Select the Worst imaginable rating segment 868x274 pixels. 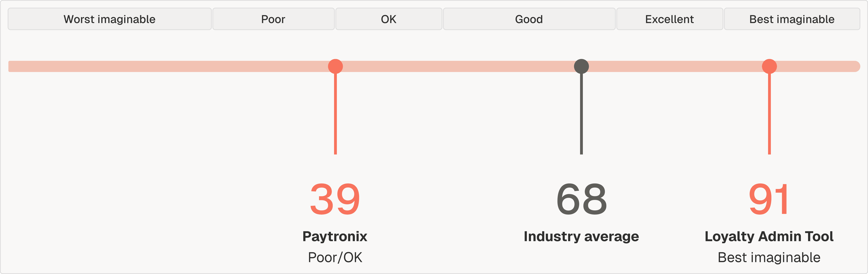(110, 19)
